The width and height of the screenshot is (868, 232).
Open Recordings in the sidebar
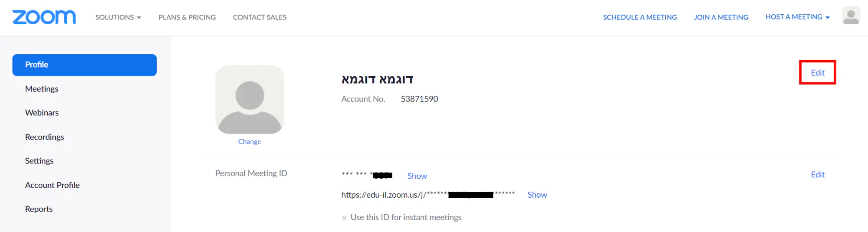coord(44,137)
